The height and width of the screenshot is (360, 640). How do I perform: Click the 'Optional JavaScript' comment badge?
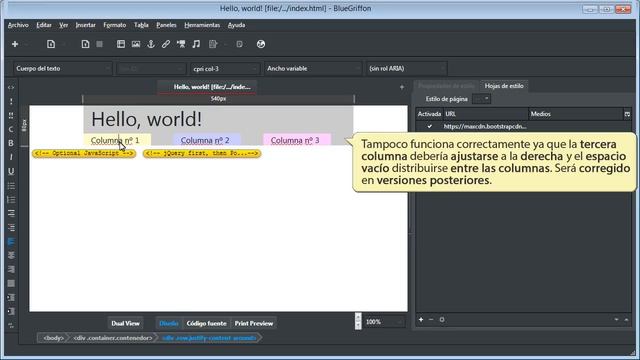tap(84, 153)
